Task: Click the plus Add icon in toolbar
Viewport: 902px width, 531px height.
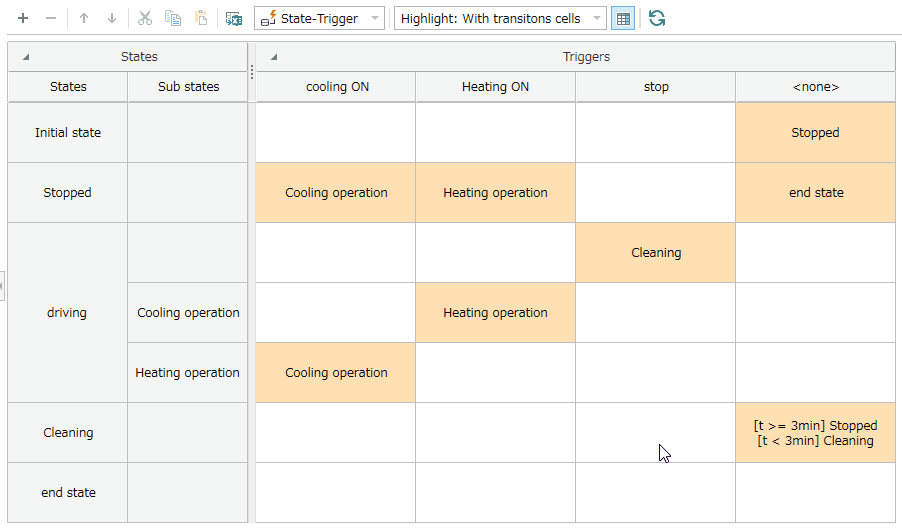Action: coord(23,18)
